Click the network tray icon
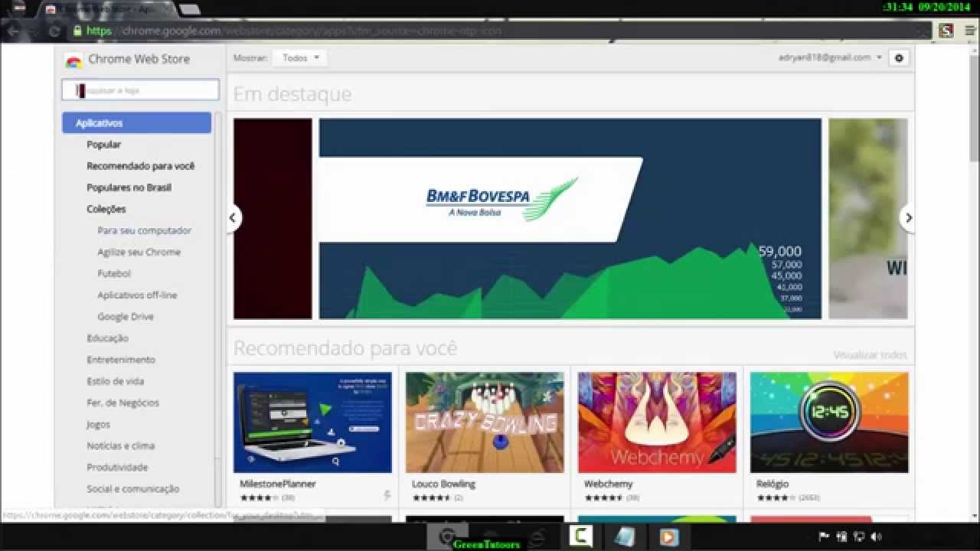The height and width of the screenshot is (551, 980). pyautogui.click(x=859, y=537)
